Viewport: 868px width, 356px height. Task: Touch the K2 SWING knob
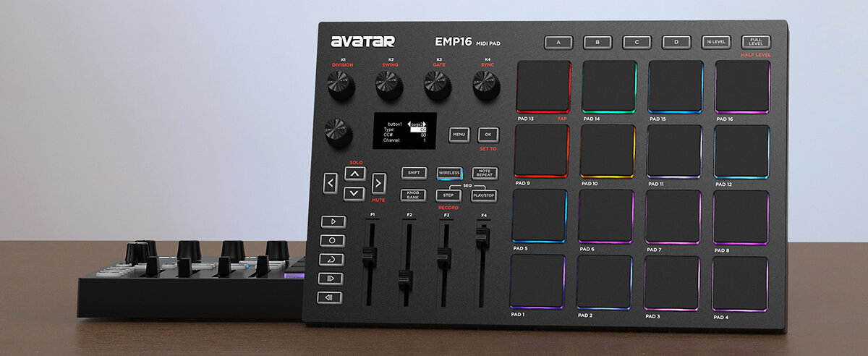coord(389,86)
